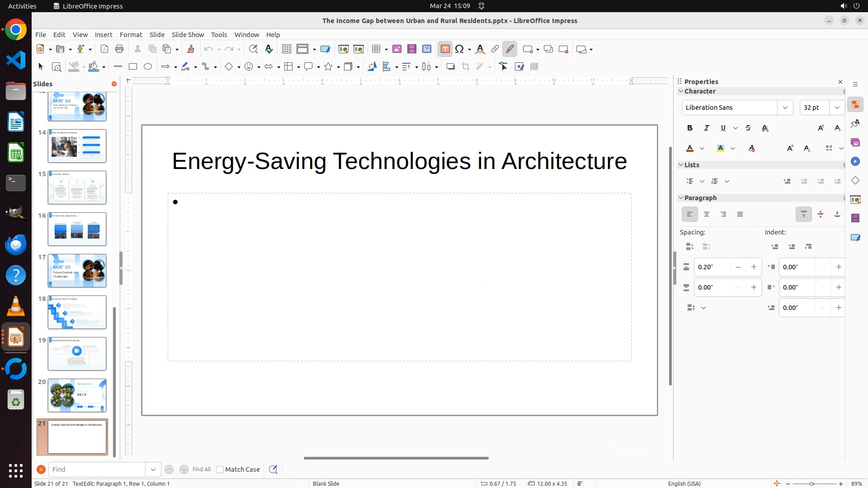Viewport: 868px width, 488px height.
Task: Select slide 18 thumbnail
Action: point(77,312)
